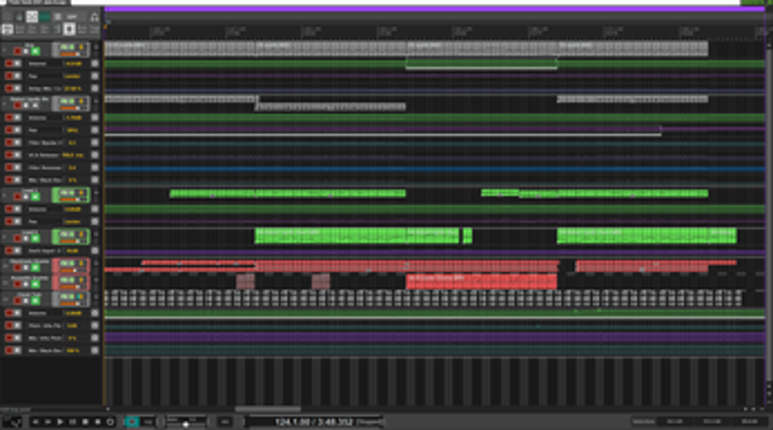Screen dimensions: 773x430
Task: Click the record button in the transport bar
Action: click(98, 422)
